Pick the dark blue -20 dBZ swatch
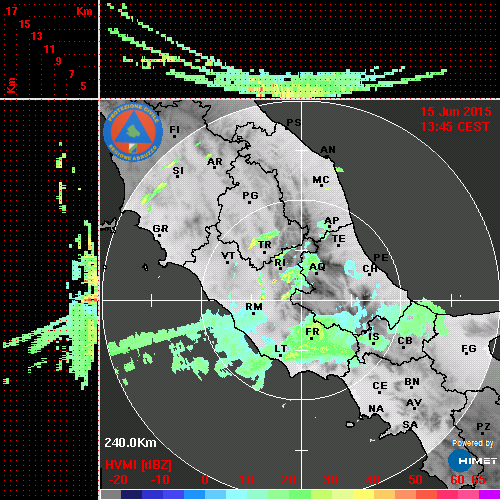 tap(131, 495)
